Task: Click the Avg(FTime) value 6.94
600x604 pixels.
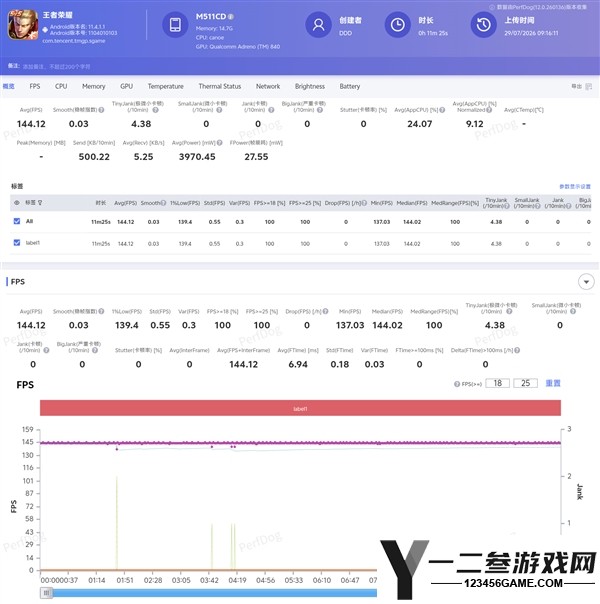Action: pyautogui.click(x=298, y=364)
